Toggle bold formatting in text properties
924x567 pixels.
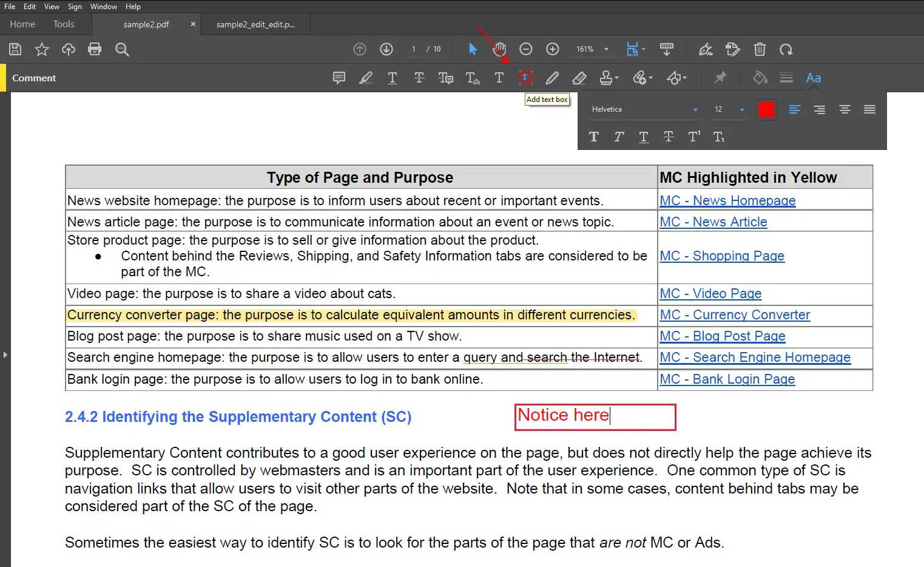[593, 137]
